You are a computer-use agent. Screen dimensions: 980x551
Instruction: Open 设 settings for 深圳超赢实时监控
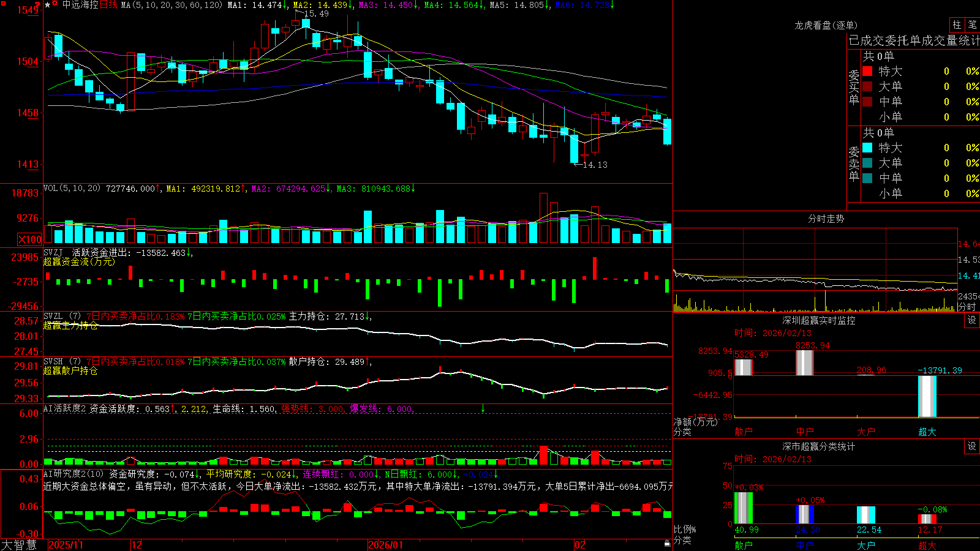pos(972,320)
